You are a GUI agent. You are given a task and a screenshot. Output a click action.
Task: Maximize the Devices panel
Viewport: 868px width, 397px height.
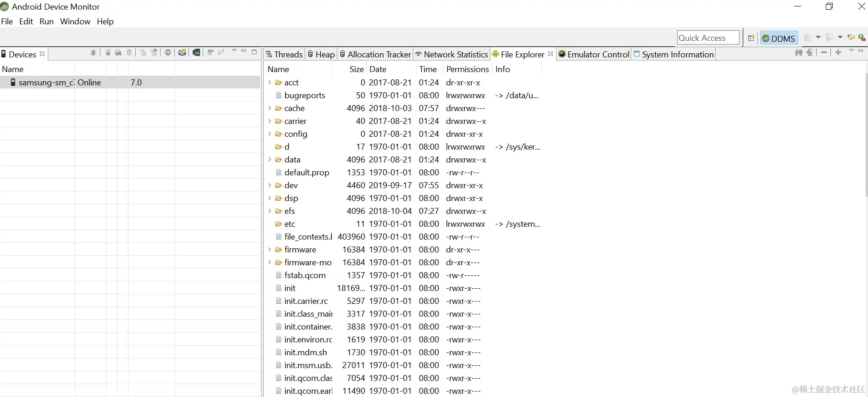point(254,51)
